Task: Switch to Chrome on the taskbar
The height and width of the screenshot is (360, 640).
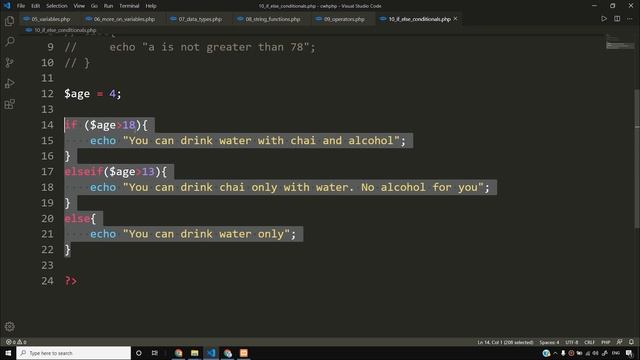Action: coord(178,353)
